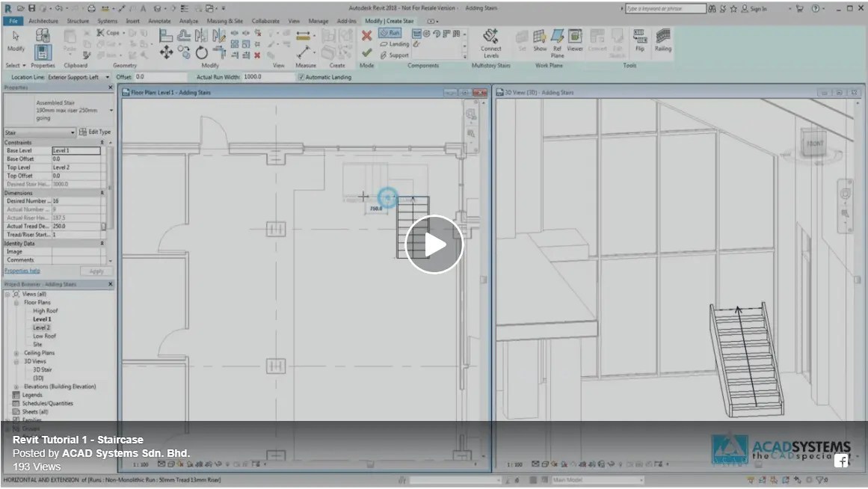Image resolution: width=868 pixels, height=489 pixels.
Task: Collapse the Floor Plans tree node
Action: point(16,302)
